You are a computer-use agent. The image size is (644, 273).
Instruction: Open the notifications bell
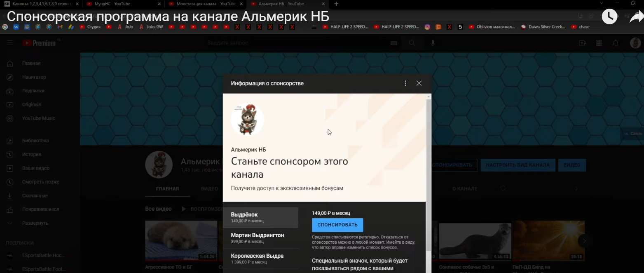click(615, 43)
